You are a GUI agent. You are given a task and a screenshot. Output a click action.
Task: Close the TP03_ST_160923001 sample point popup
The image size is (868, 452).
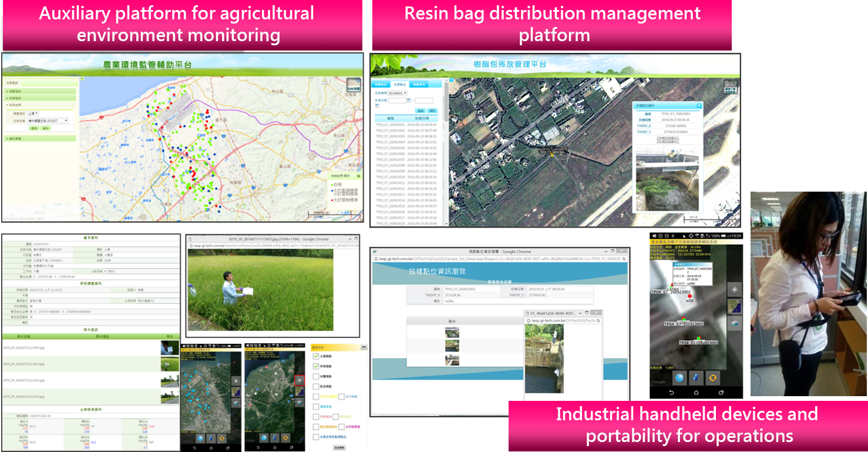[x=699, y=106]
